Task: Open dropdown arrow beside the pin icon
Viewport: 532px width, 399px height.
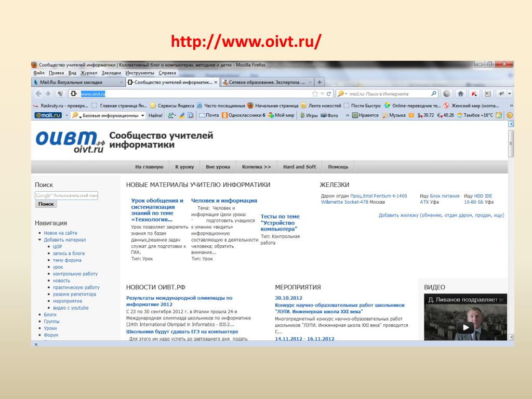Action: point(509,94)
